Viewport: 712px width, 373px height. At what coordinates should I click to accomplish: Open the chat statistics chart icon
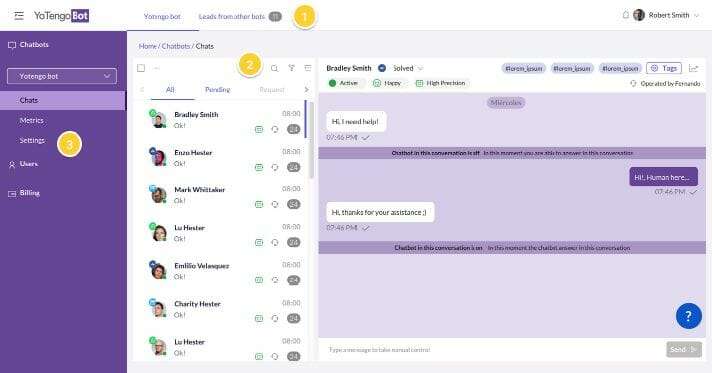(x=693, y=68)
